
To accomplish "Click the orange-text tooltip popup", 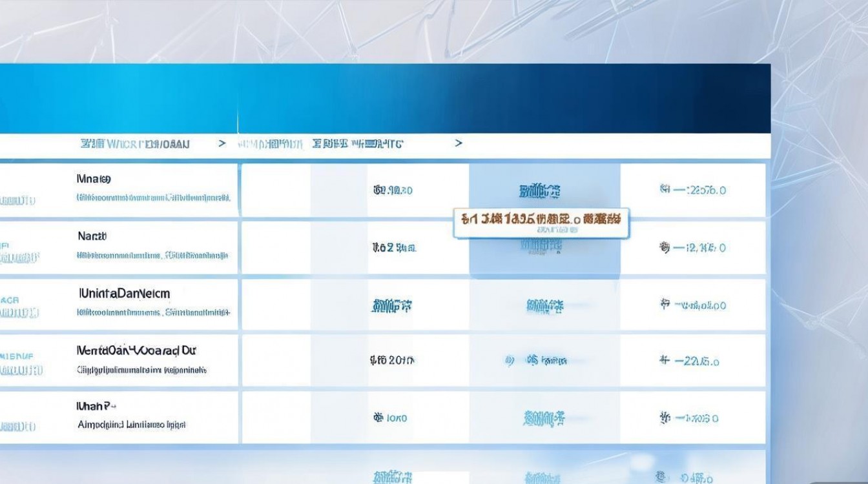I will [x=541, y=223].
